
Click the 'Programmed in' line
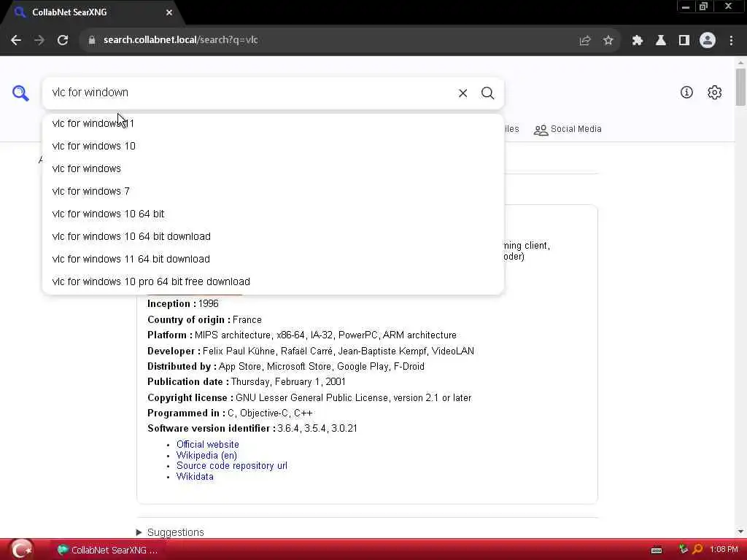click(x=230, y=413)
